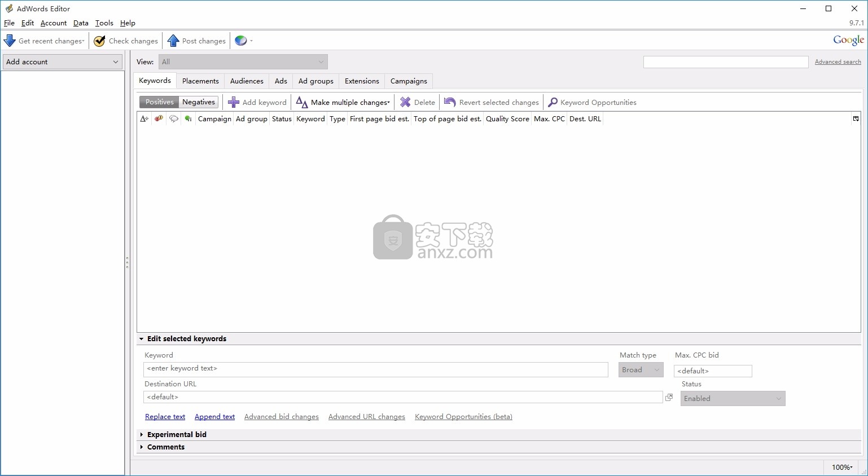Open the dropdown arrow beside the globe icon
The width and height of the screenshot is (868, 476).
tap(251, 41)
